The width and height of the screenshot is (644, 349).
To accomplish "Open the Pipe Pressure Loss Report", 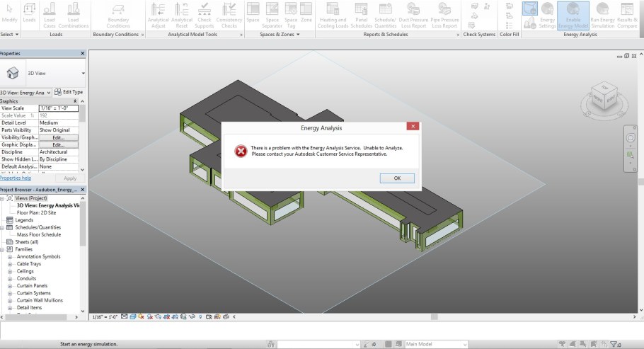I will (x=444, y=15).
